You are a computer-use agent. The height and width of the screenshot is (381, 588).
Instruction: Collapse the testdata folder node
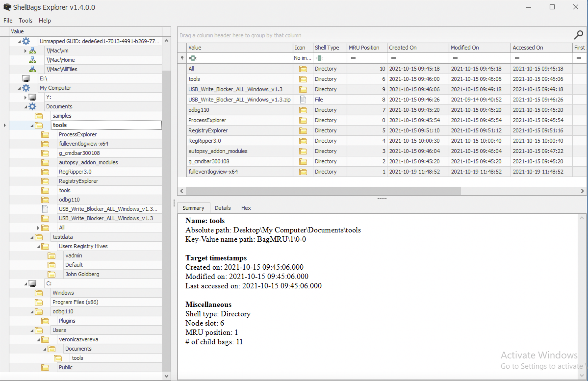[32, 237]
